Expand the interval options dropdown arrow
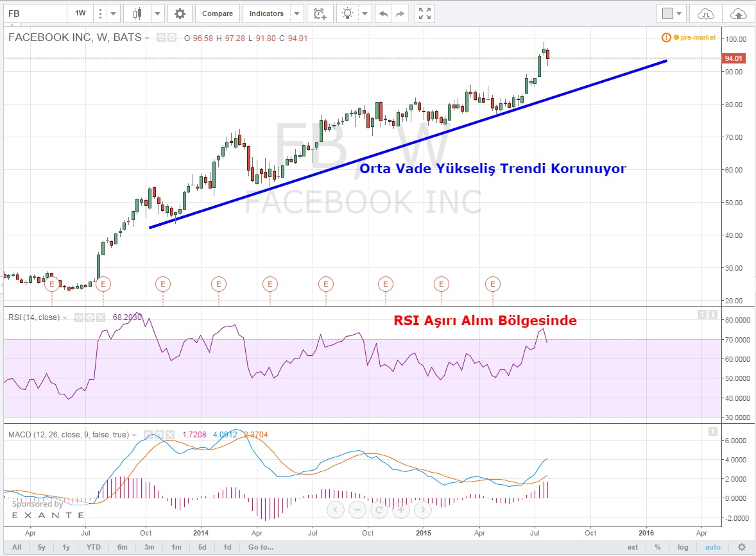The image size is (756, 556). [114, 13]
